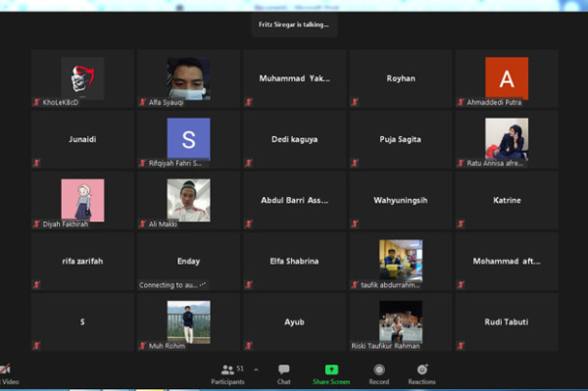
Task: Open the Chat bubble icon
Action: click(x=284, y=369)
